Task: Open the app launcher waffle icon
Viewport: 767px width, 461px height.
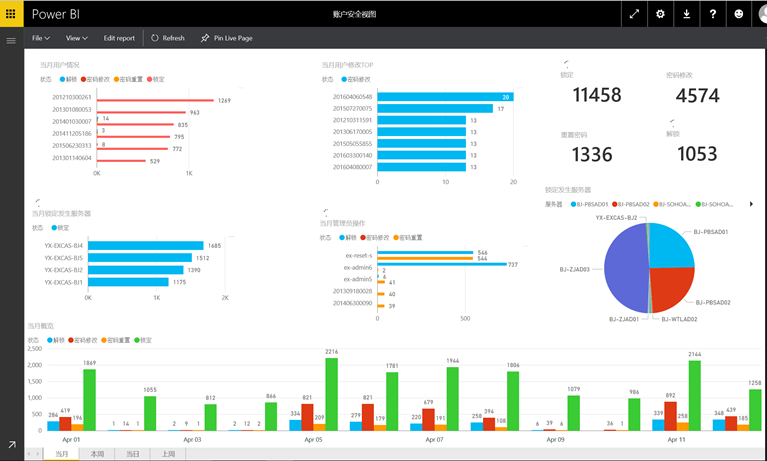Action: coord(12,14)
